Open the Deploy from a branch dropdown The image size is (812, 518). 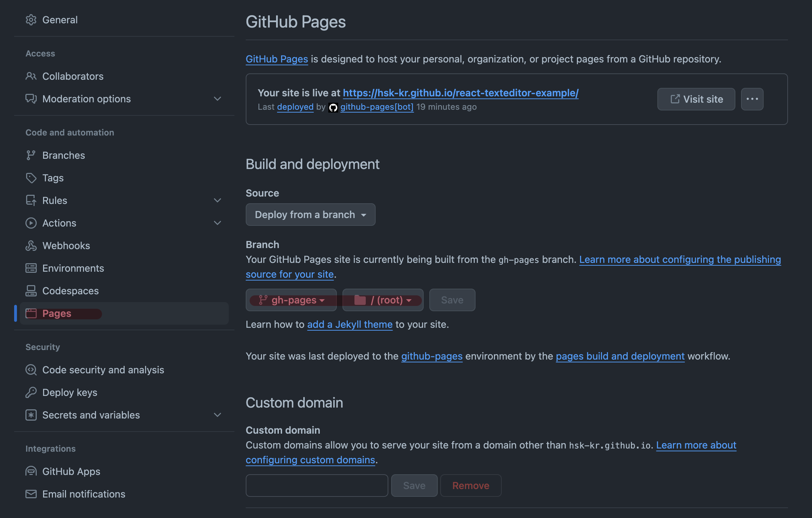pos(310,215)
